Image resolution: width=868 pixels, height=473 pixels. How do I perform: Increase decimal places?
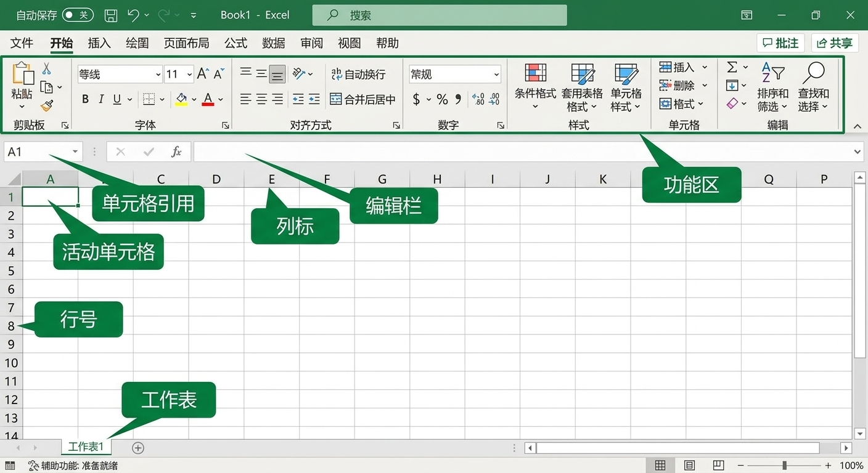point(478,99)
